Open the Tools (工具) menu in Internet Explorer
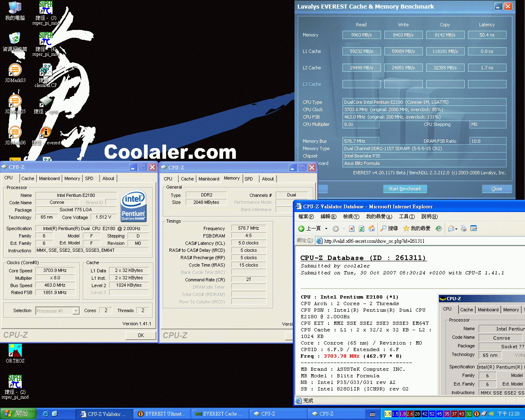The image size is (525, 420). point(406,217)
